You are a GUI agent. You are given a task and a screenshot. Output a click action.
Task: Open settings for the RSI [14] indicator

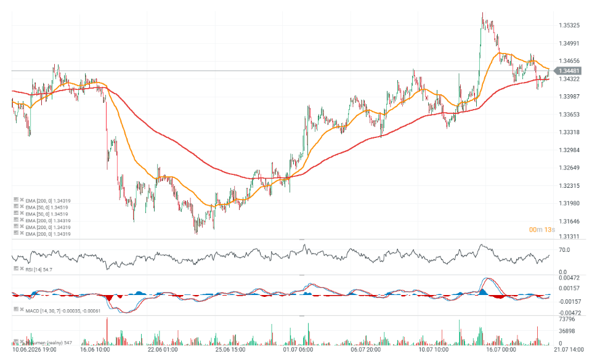coord(16,269)
